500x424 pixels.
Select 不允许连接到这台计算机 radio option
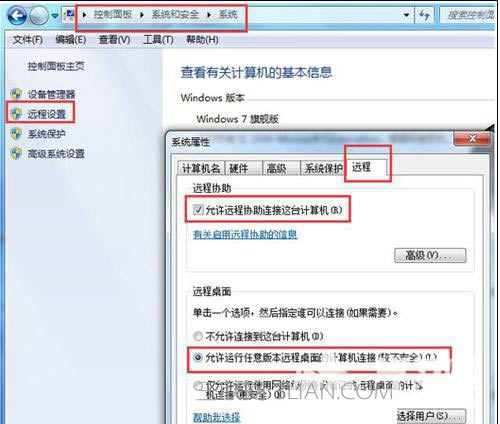(198, 336)
